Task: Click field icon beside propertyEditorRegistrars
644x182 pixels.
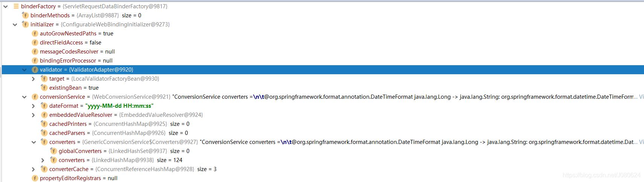Action: pyautogui.click(x=35, y=178)
